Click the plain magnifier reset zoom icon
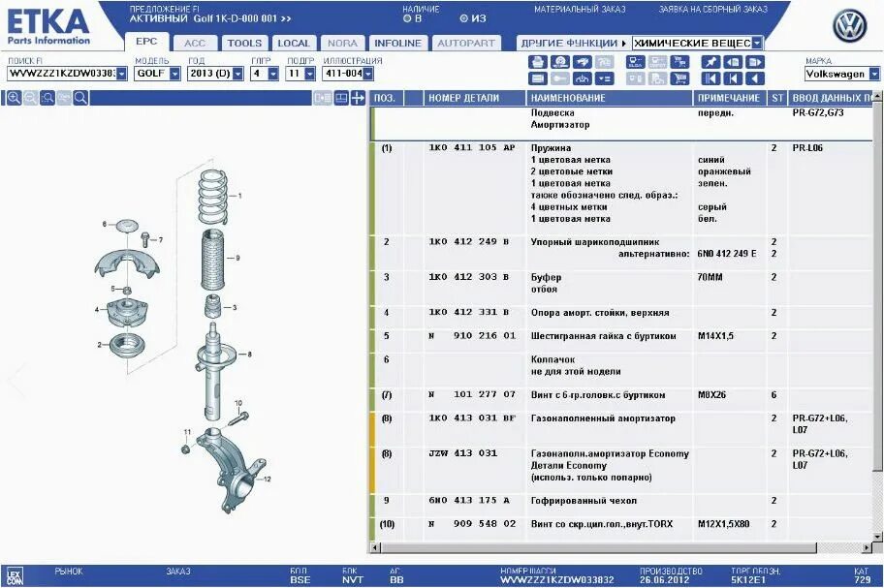The width and height of the screenshot is (884, 588). point(80,98)
